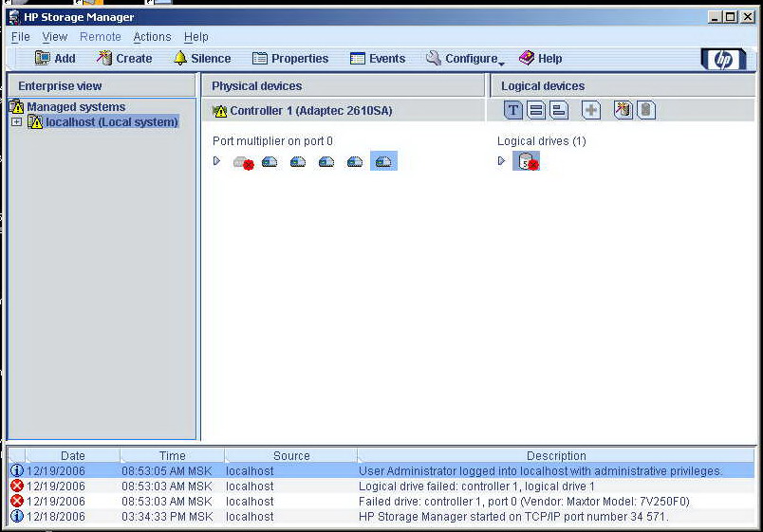763x532 pixels.
Task: Select the 'Logical drive failed' event row
Action: (476, 486)
